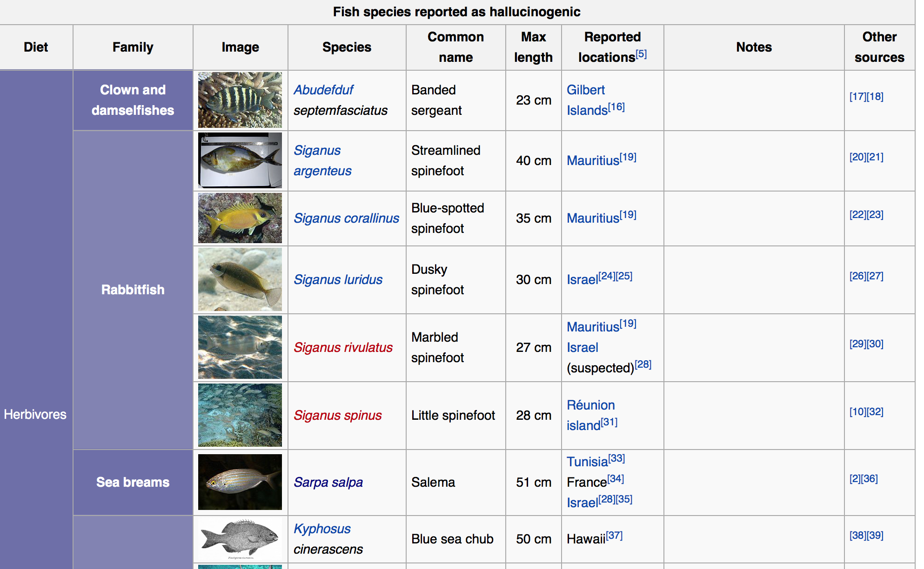Click the Marbled spinefoot underwater photo

[x=240, y=347]
